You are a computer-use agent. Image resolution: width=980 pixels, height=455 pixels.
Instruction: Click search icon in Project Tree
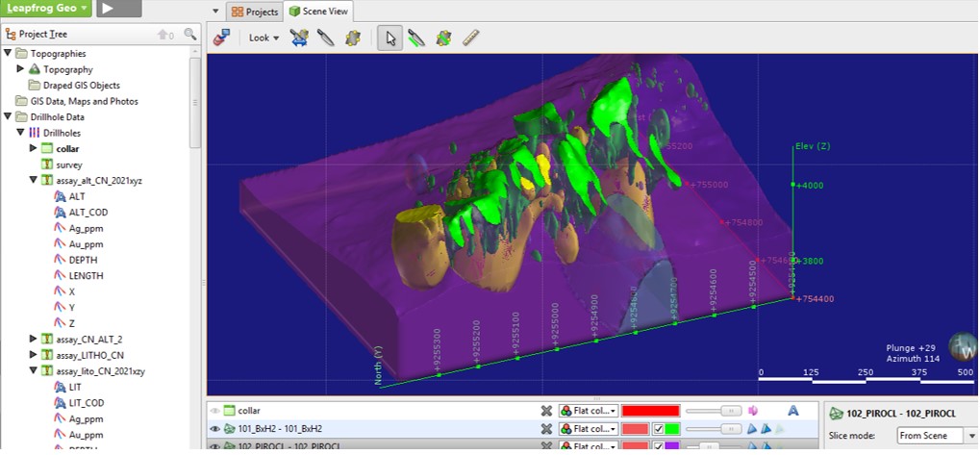[x=190, y=34]
